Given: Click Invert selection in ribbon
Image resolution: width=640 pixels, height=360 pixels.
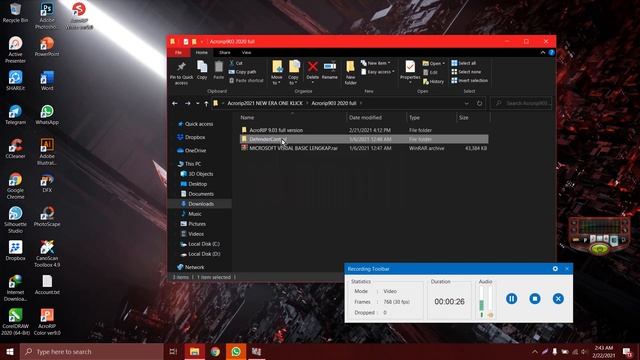Looking at the screenshot, I should (470, 80).
